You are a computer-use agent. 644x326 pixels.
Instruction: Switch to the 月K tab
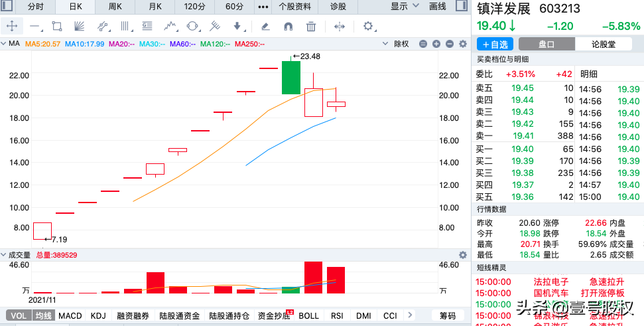pyautogui.click(x=155, y=7)
